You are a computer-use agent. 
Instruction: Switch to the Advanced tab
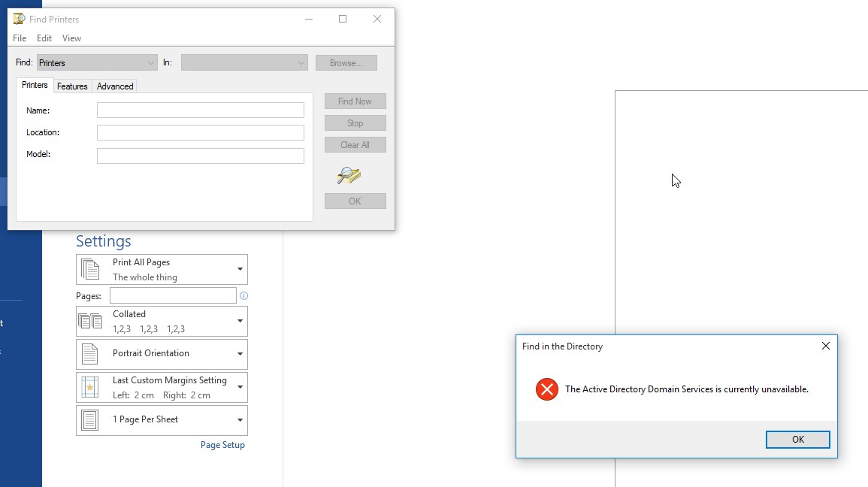pos(115,86)
